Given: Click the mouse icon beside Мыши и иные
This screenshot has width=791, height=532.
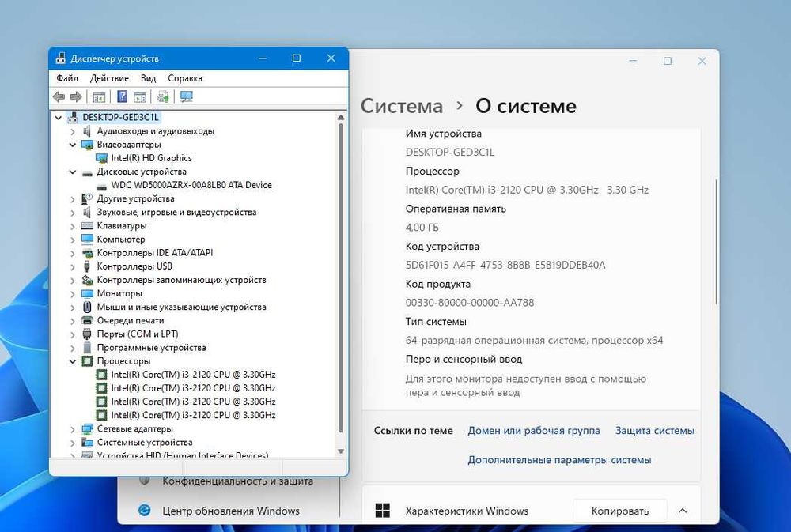Looking at the screenshot, I should (87, 307).
